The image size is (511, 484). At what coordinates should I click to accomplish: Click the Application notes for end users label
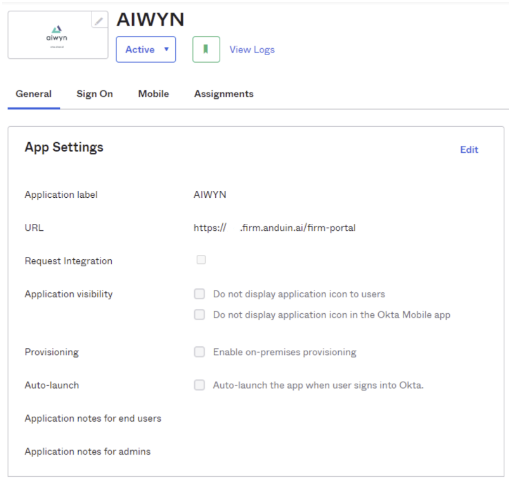click(93, 418)
